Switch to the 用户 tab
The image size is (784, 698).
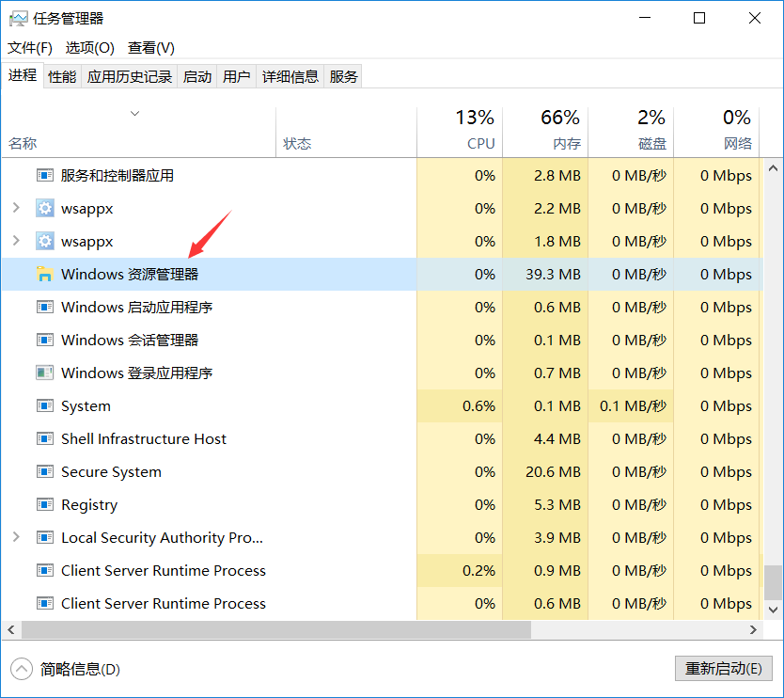pyautogui.click(x=237, y=76)
